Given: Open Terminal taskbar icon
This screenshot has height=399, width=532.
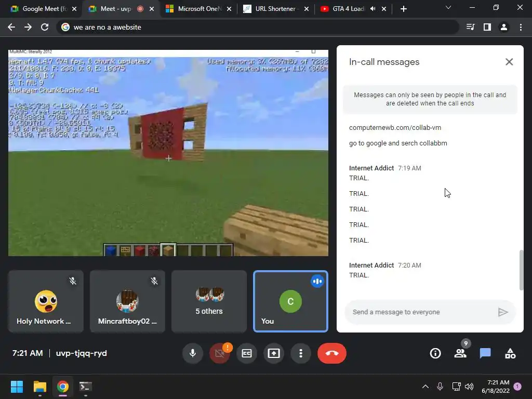Looking at the screenshot, I should [x=86, y=387].
